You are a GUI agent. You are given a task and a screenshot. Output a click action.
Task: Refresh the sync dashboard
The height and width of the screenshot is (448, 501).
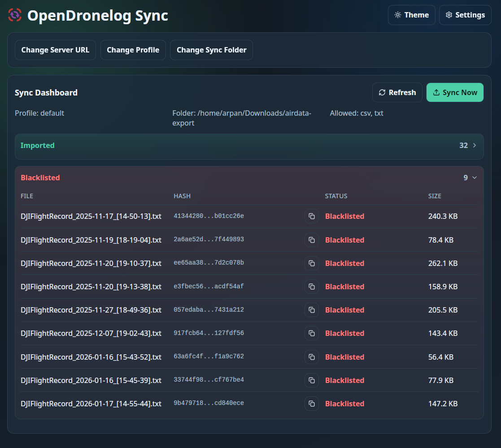pos(397,92)
